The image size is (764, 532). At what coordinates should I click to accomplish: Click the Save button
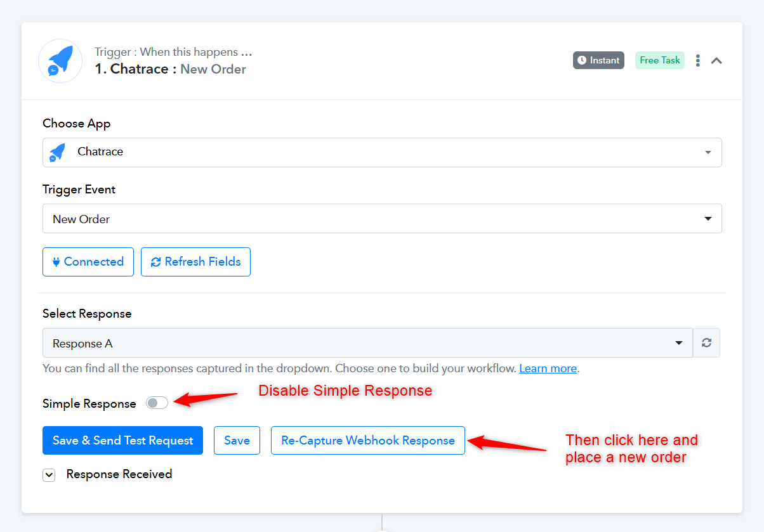coord(237,440)
